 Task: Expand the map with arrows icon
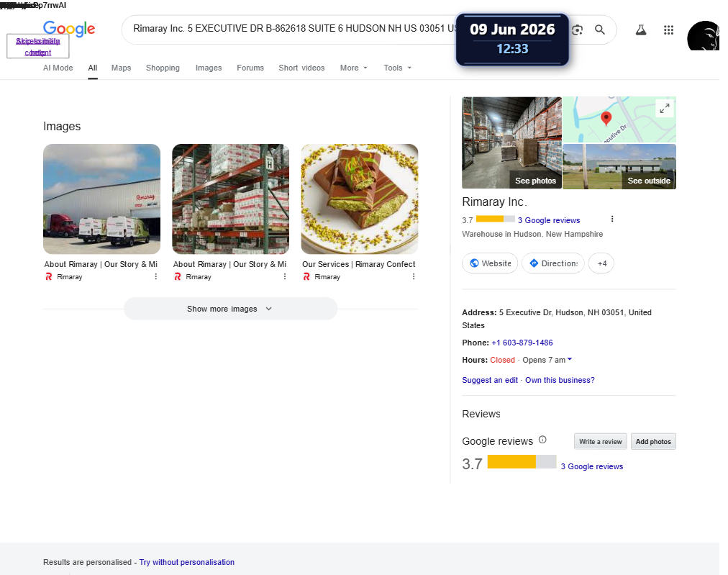(x=665, y=108)
